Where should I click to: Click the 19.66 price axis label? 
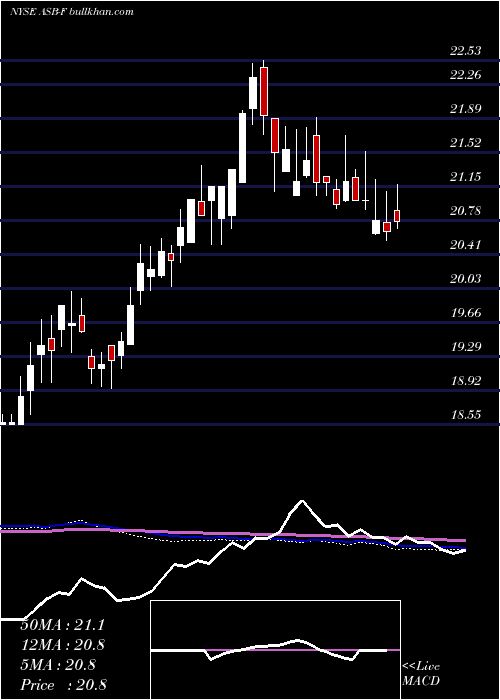pos(466,312)
